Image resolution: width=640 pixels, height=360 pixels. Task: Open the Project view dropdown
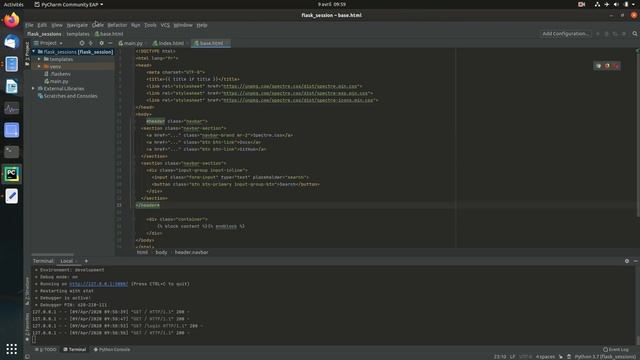click(x=49, y=43)
